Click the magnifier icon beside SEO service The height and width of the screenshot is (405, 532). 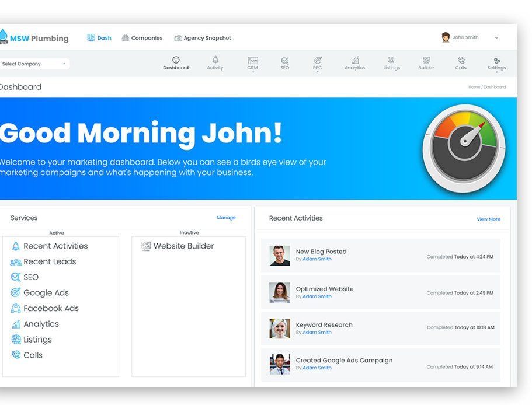pos(16,277)
